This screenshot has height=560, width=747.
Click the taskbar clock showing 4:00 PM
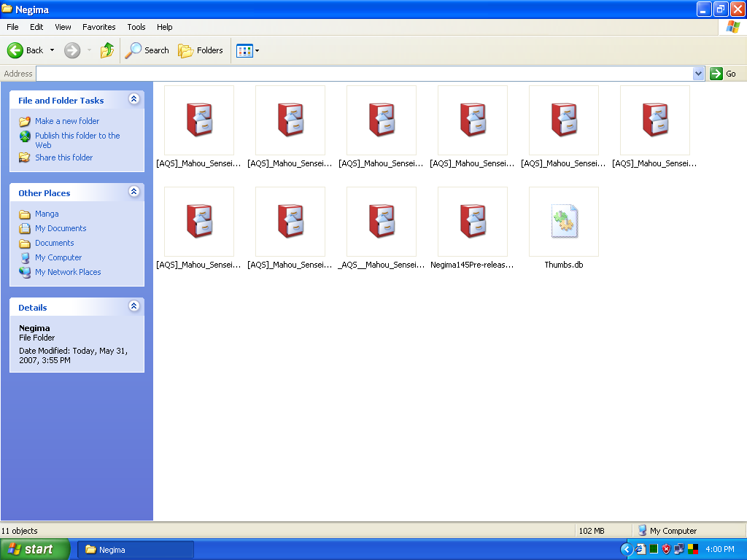click(x=720, y=549)
